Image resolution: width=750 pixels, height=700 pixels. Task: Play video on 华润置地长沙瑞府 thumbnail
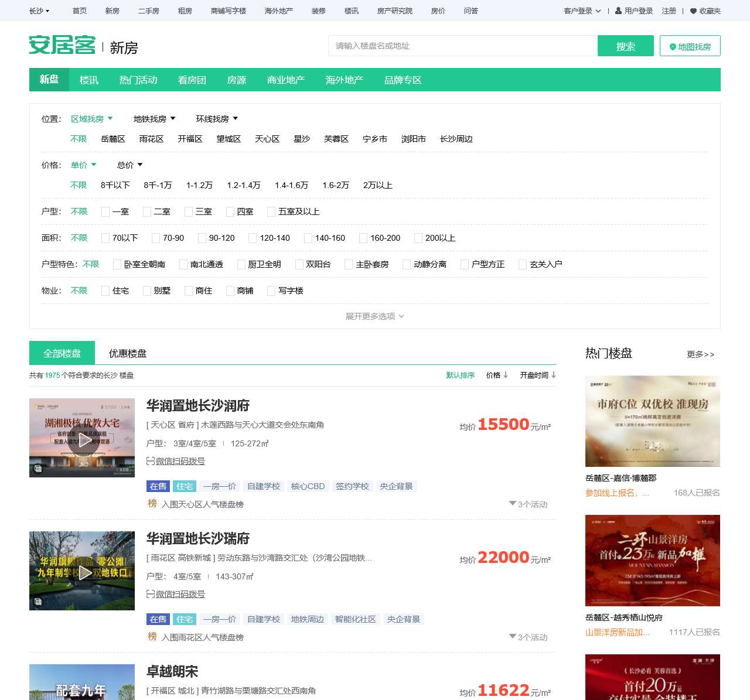pos(85,573)
